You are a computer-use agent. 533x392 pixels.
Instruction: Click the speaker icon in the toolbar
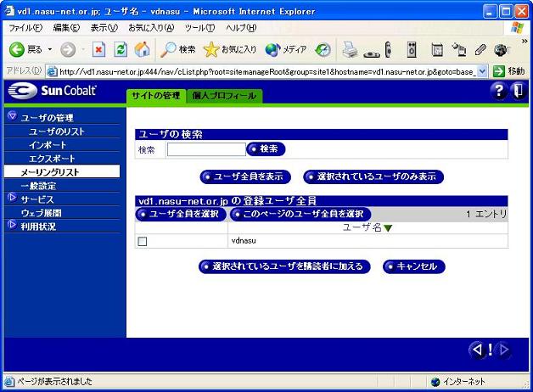coord(412,50)
